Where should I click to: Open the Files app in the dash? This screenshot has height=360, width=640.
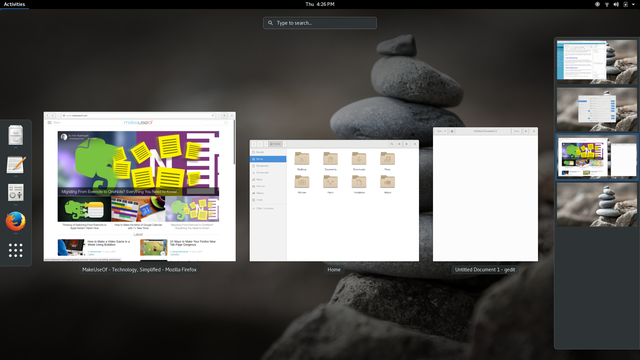16,135
